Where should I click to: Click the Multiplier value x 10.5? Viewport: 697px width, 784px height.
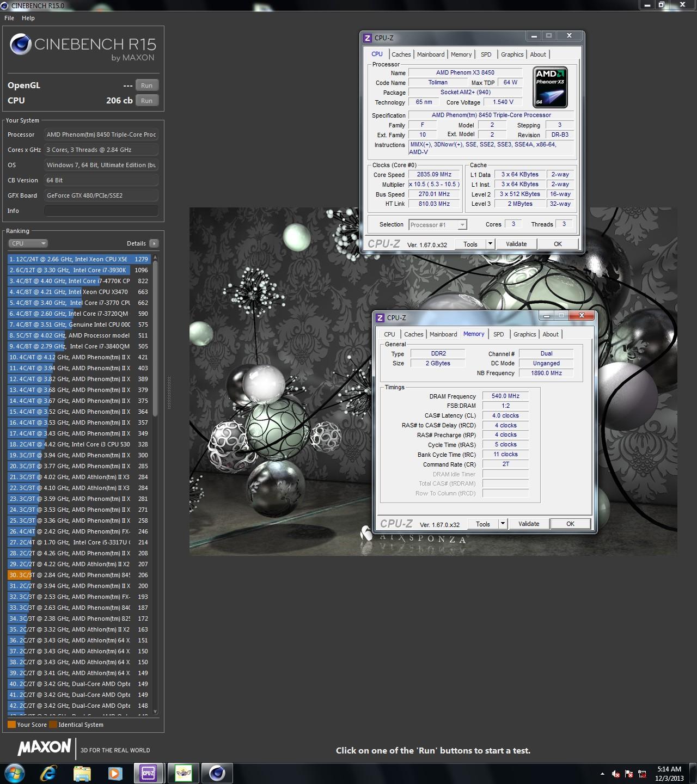click(x=434, y=185)
